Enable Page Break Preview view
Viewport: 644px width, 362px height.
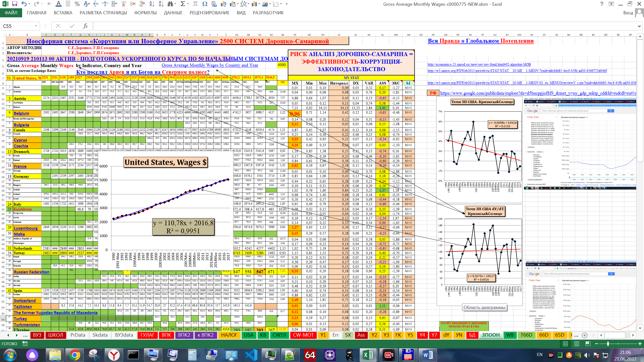click(588, 344)
